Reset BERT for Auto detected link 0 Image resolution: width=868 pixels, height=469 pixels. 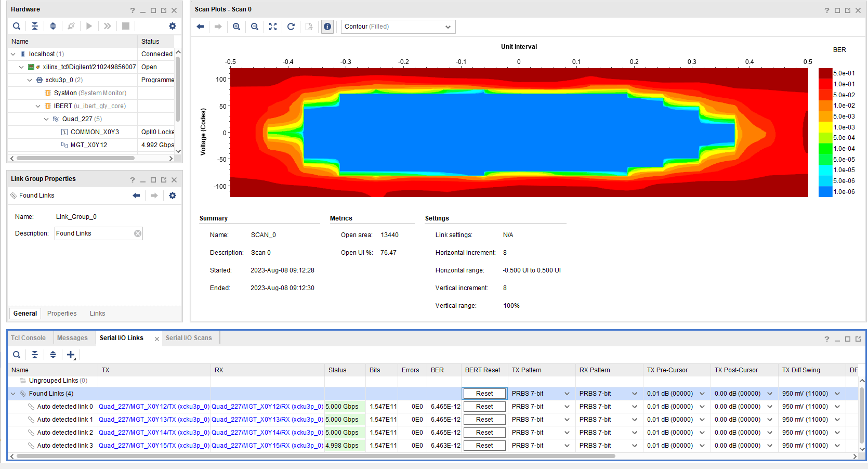[x=484, y=407]
